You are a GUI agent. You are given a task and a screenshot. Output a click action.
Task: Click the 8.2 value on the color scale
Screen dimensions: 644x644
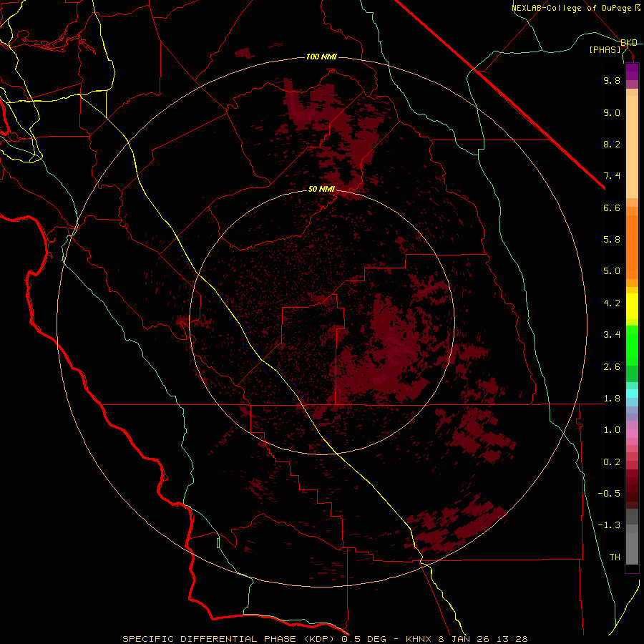coord(612,144)
